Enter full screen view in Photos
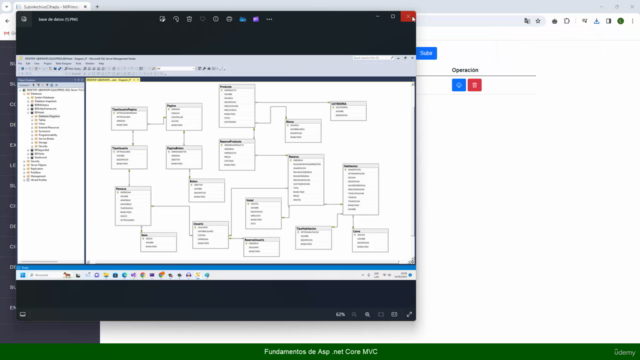640x360 pixels. tap(409, 314)
